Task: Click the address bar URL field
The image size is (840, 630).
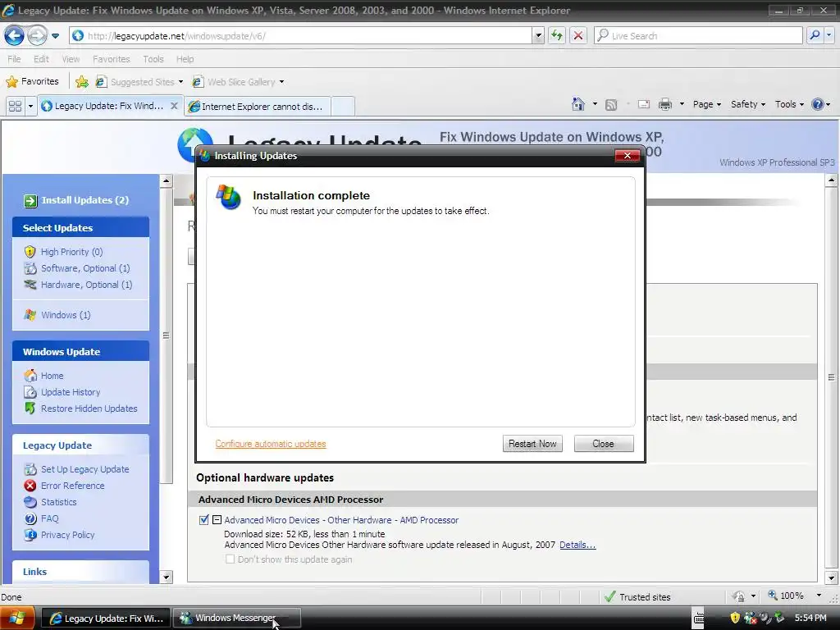Action: [308, 36]
